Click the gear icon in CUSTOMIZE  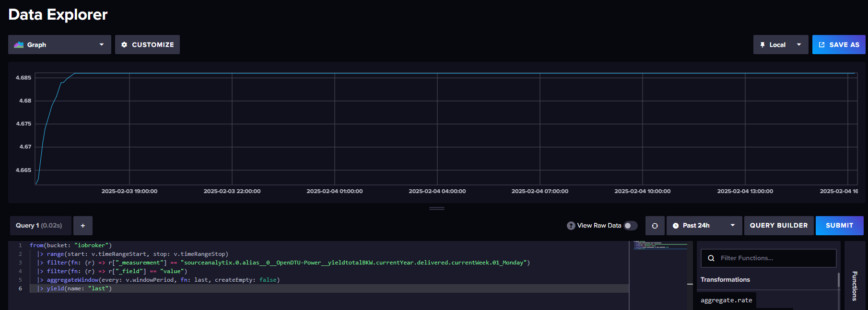tap(124, 45)
